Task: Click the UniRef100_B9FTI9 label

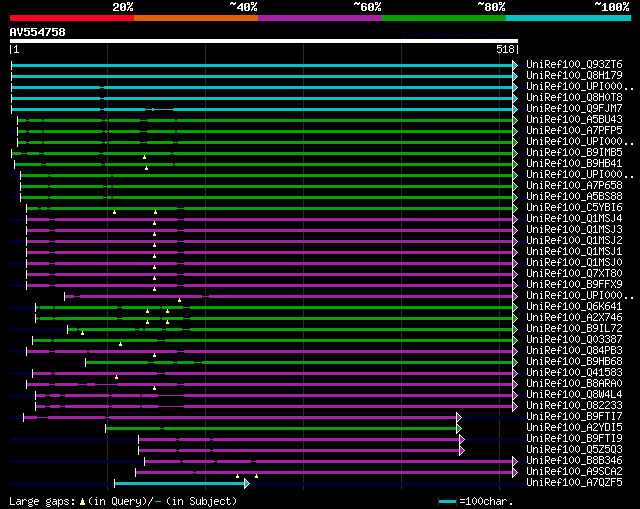Action: (574, 439)
